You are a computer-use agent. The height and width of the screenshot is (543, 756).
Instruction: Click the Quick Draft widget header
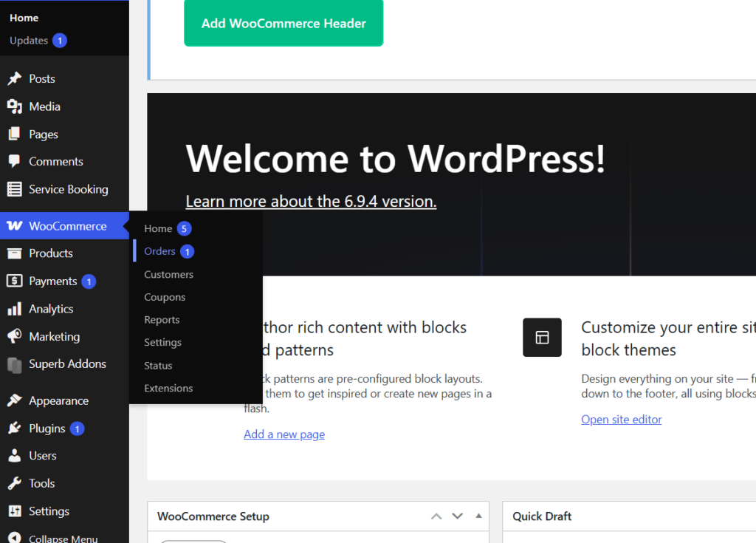(x=629, y=516)
